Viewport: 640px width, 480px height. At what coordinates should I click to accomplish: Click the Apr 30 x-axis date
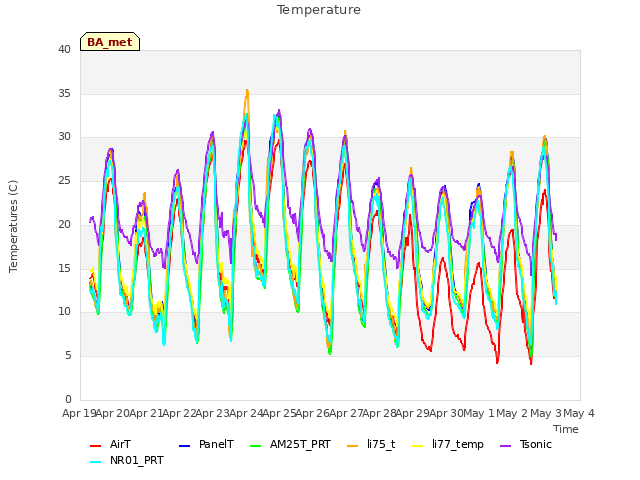pos(446,413)
